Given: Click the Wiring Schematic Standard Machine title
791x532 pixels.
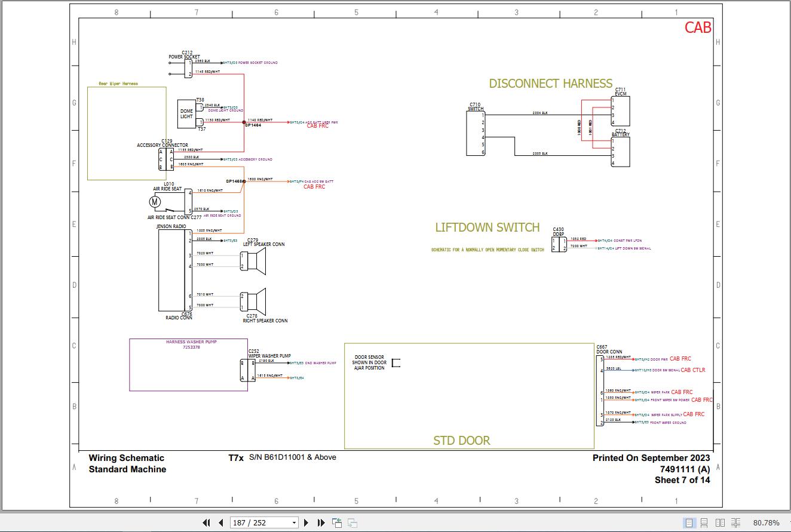Looking at the screenshot, I should tap(127, 463).
